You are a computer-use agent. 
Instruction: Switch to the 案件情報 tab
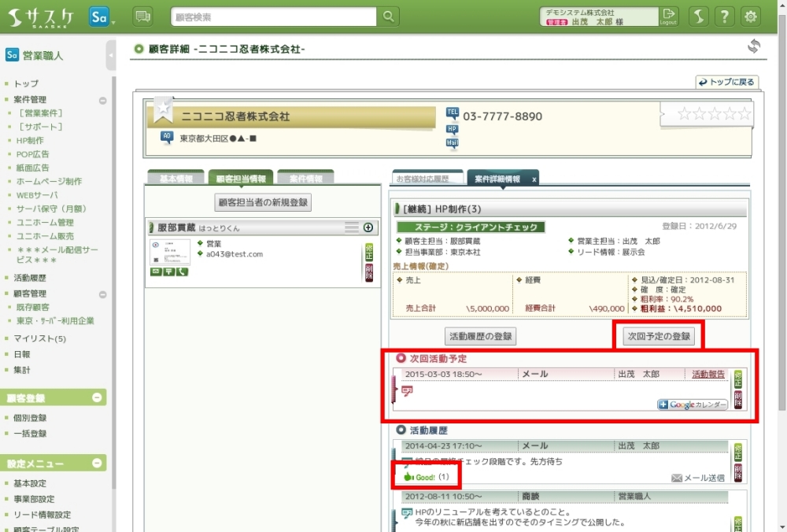click(x=305, y=178)
